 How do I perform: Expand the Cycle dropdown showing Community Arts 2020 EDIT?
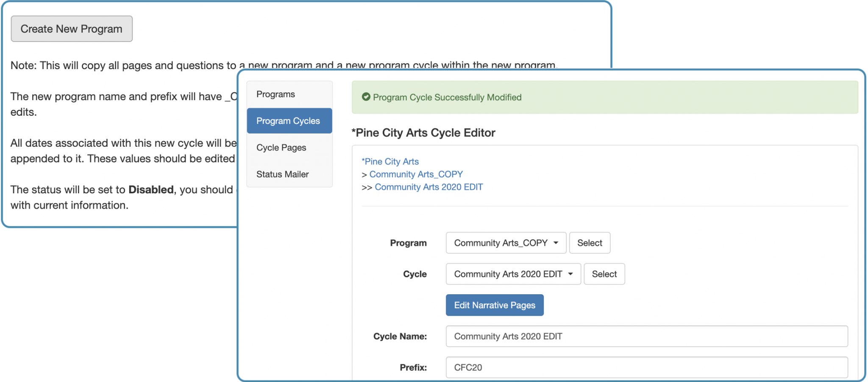(513, 274)
